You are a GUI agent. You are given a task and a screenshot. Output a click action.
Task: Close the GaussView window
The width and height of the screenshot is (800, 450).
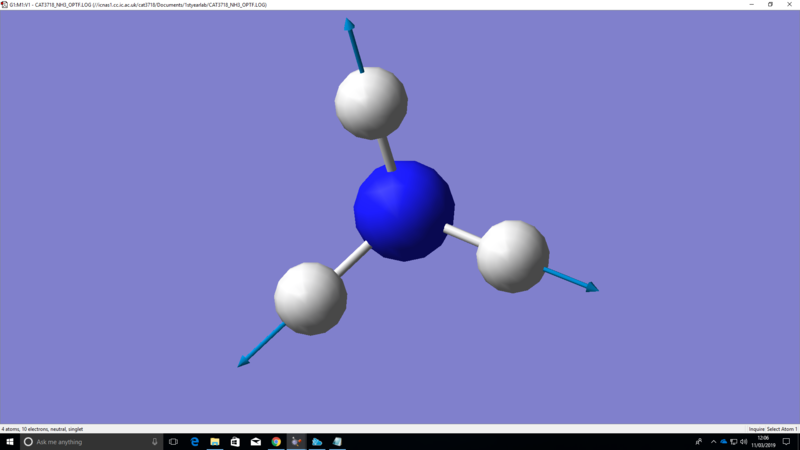789,5
